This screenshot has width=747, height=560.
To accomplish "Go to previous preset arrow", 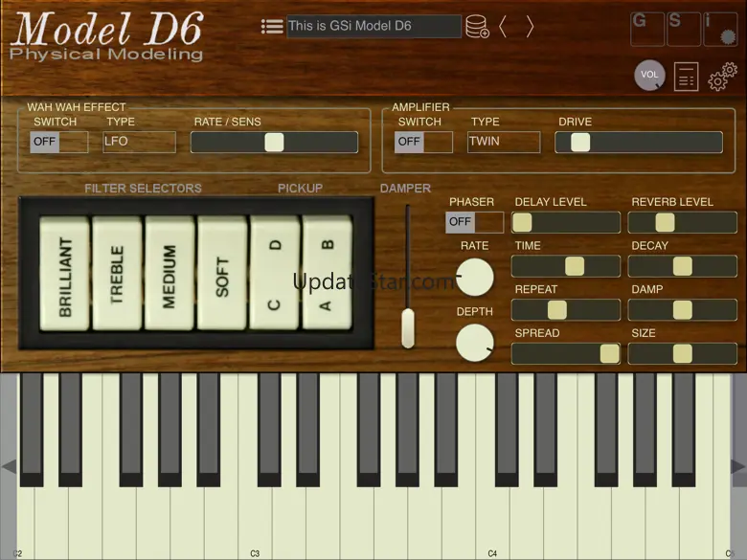I will pyautogui.click(x=503, y=26).
